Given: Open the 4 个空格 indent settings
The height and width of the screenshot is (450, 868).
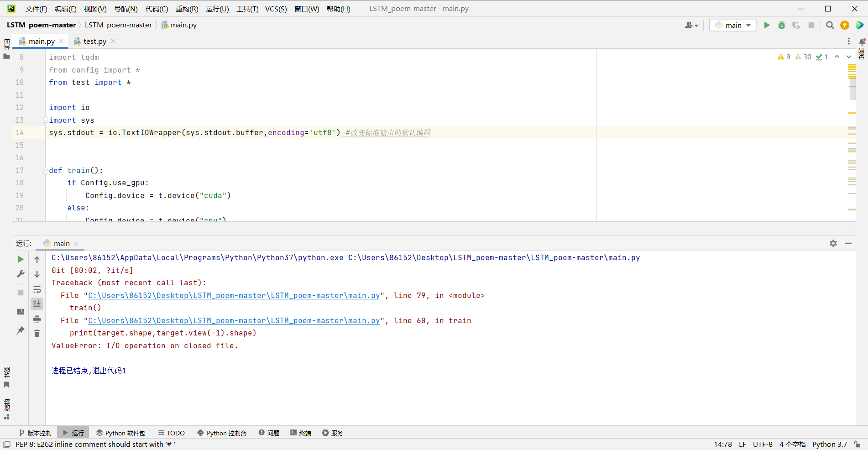Looking at the screenshot, I should pyautogui.click(x=792, y=444).
